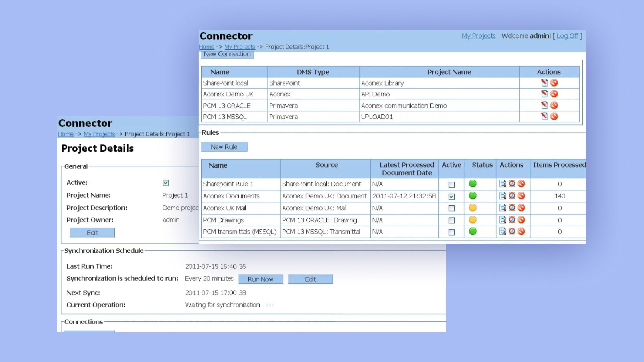Run synchronization now
644x362 pixels.
(x=261, y=279)
